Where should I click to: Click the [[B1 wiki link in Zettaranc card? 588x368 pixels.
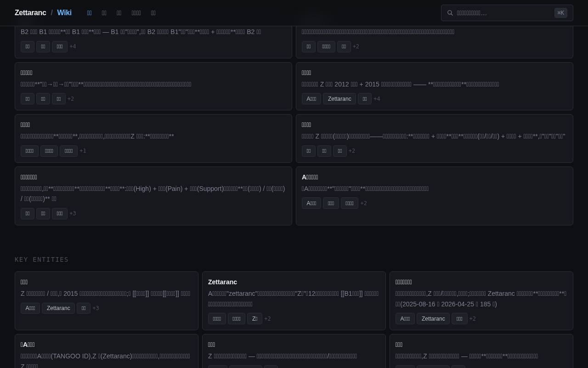pyautogui.click(x=351, y=293)
